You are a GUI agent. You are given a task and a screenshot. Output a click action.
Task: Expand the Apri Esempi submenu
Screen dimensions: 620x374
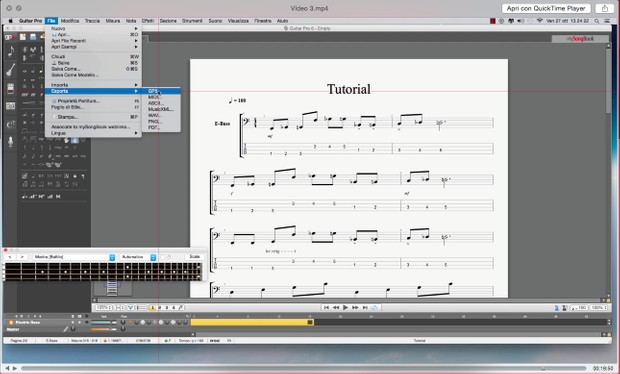[x=93, y=47]
